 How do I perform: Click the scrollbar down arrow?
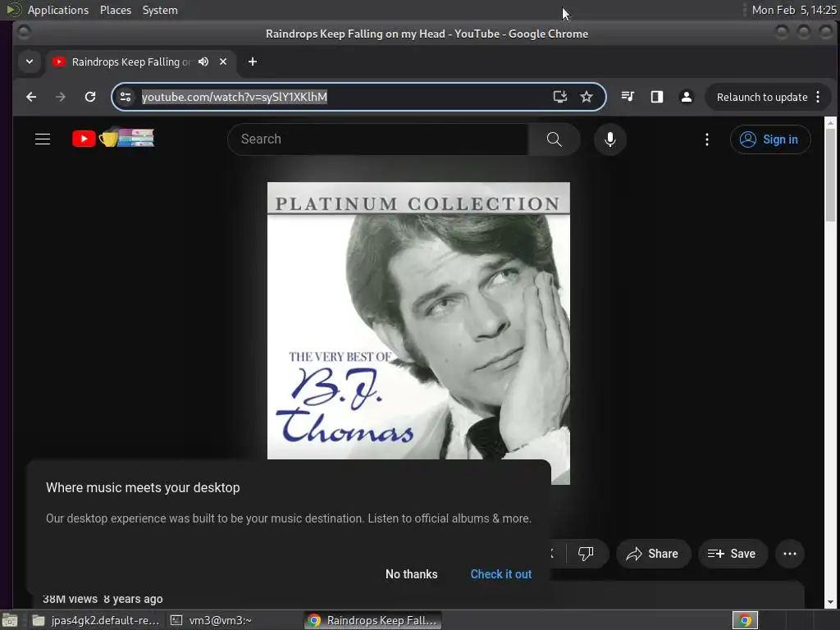click(830, 602)
